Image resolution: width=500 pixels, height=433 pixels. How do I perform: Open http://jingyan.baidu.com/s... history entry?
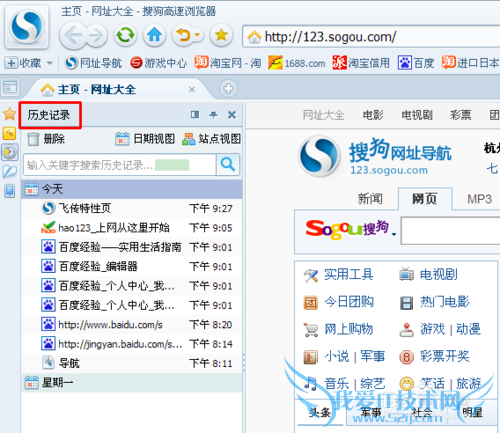pos(132,344)
